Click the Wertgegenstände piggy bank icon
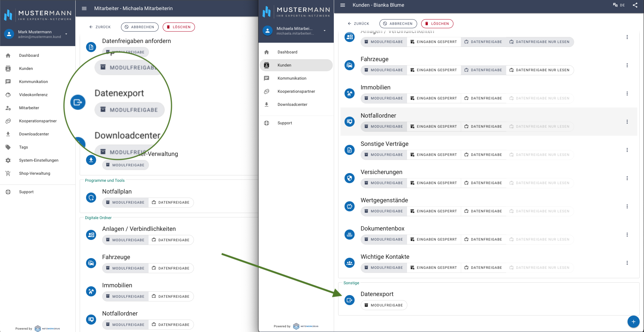Viewport: 644px width, 332px height. [350, 206]
